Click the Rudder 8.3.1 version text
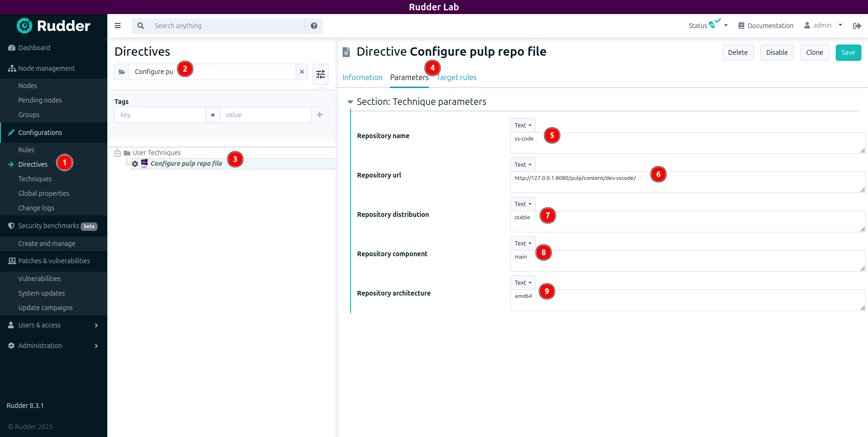 25,406
